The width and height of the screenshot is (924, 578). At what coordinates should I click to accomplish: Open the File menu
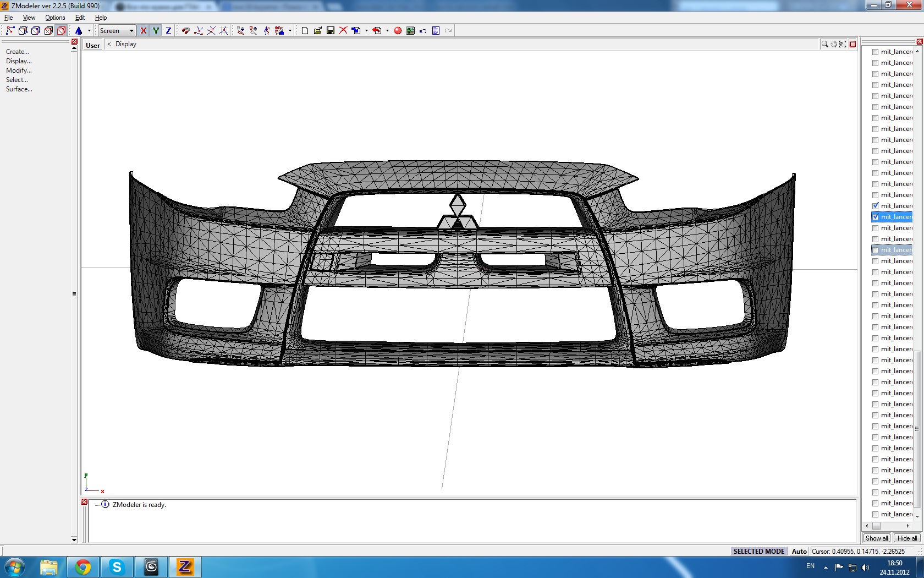tap(9, 18)
